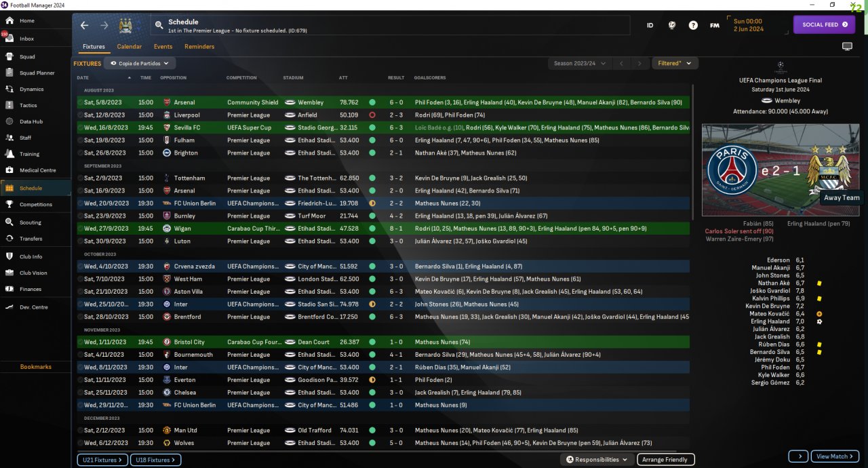Click the Schedule search field
The image size is (868, 468).
coord(393,26)
